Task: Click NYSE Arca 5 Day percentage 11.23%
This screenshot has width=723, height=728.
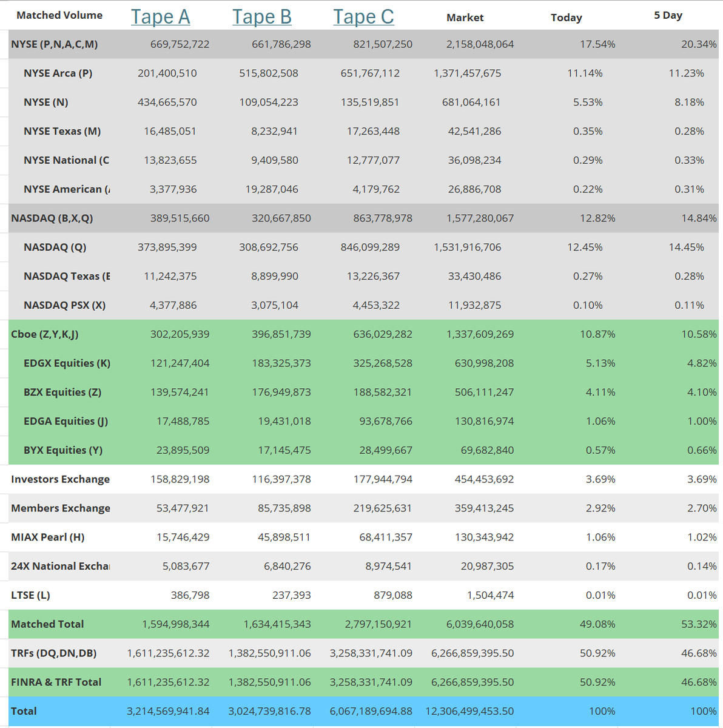Action: point(687,73)
